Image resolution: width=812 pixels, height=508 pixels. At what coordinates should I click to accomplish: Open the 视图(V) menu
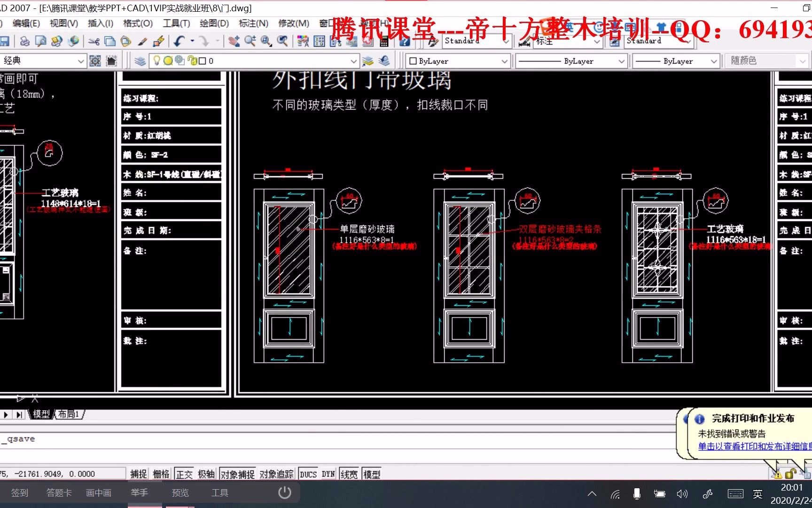[x=64, y=23]
